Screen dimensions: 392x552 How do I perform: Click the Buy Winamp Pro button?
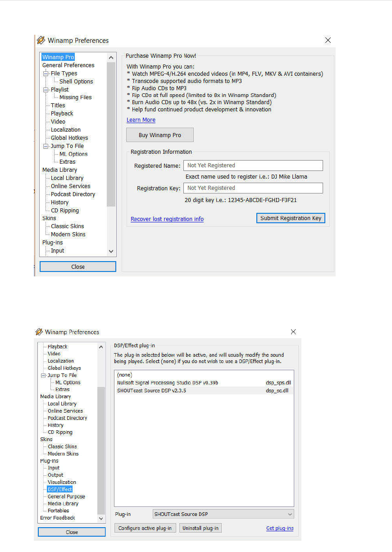(x=160, y=135)
